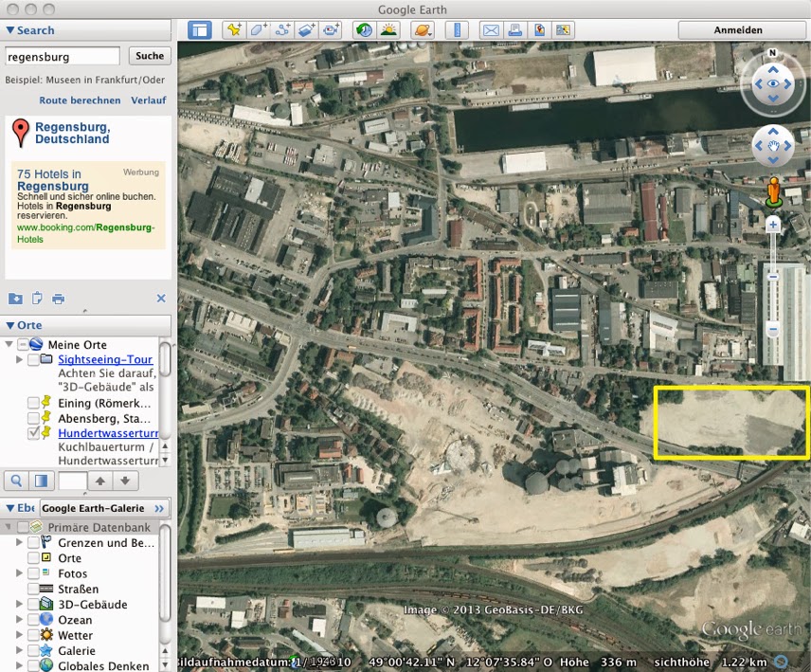811x672 pixels.
Task: Click the Look joystick eye ring
Action: click(773, 83)
